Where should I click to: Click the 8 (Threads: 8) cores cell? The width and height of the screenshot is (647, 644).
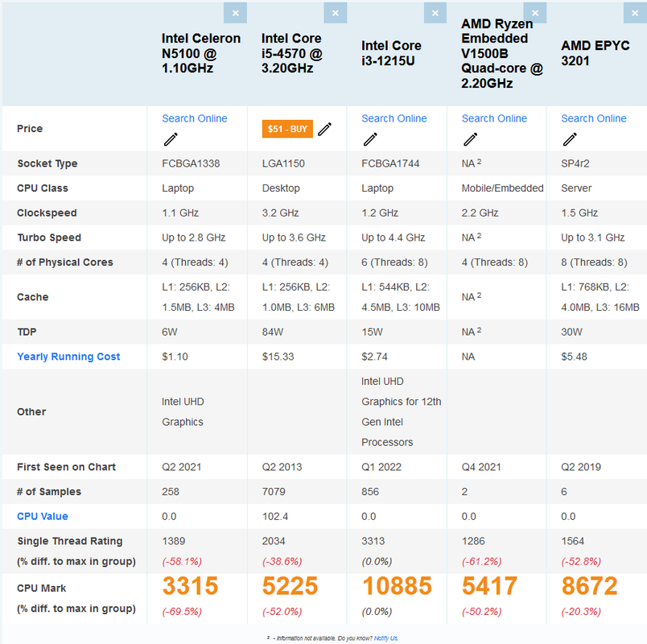(594, 262)
